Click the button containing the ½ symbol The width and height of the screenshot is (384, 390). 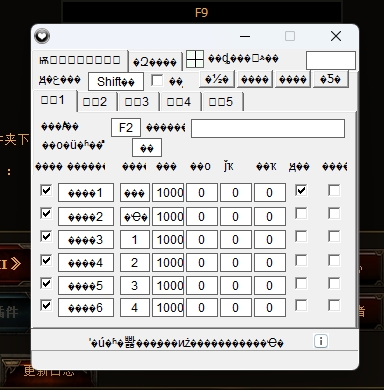click(x=217, y=79)
